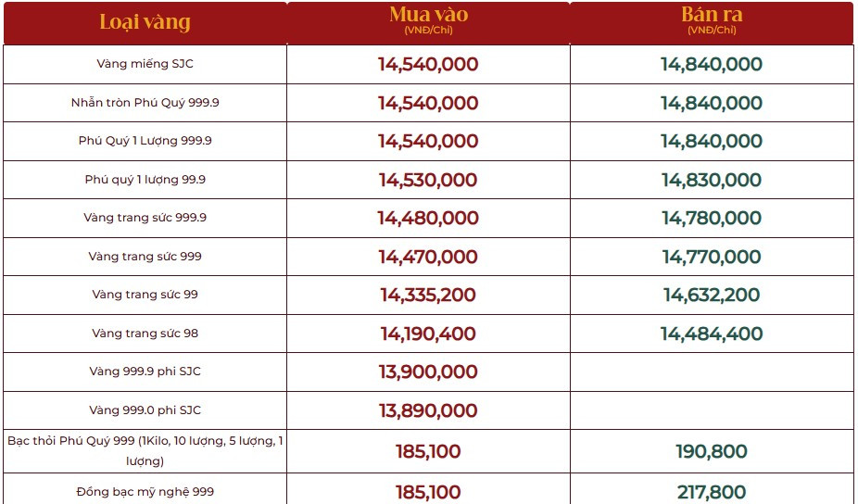Click the "Vàng 999.9 phi SJC" label
This screenshot has width=858, height=504.
pos(145,372)
